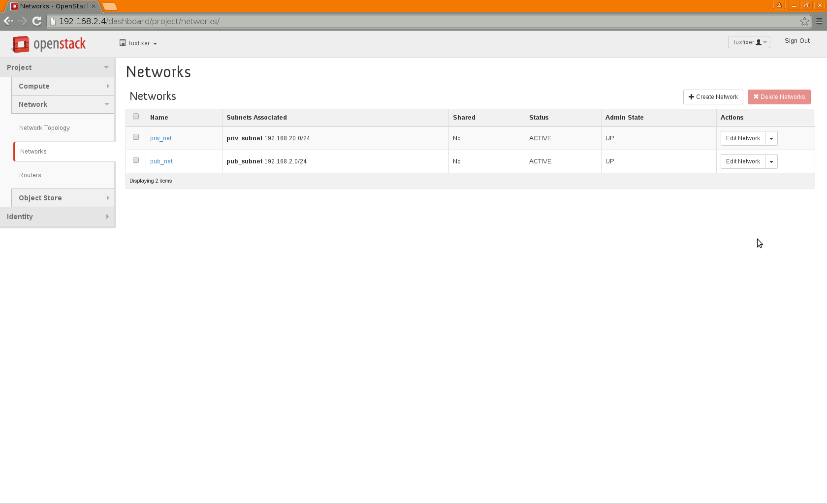Click the new tab button
827x504 pixels.
(x=110, y=6)
